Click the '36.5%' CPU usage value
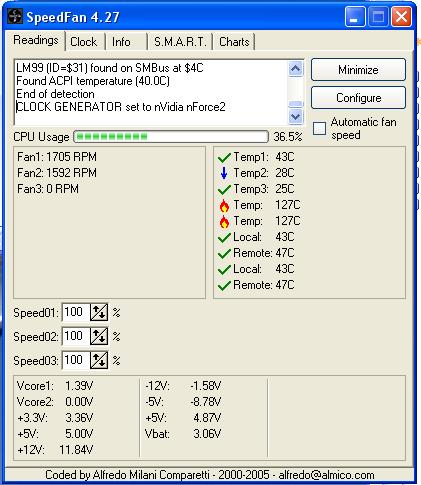Viewport: 421px width, 485px height. click(x=288, y=137)
